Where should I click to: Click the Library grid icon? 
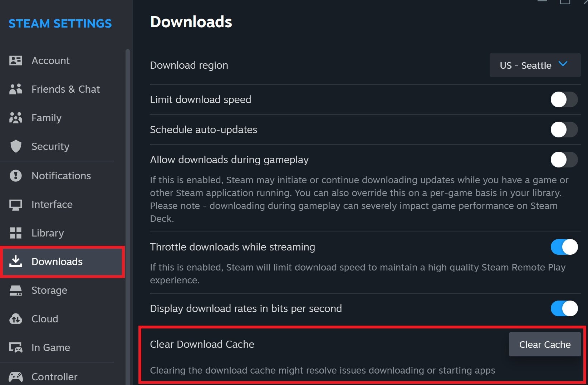click(16, 233)
